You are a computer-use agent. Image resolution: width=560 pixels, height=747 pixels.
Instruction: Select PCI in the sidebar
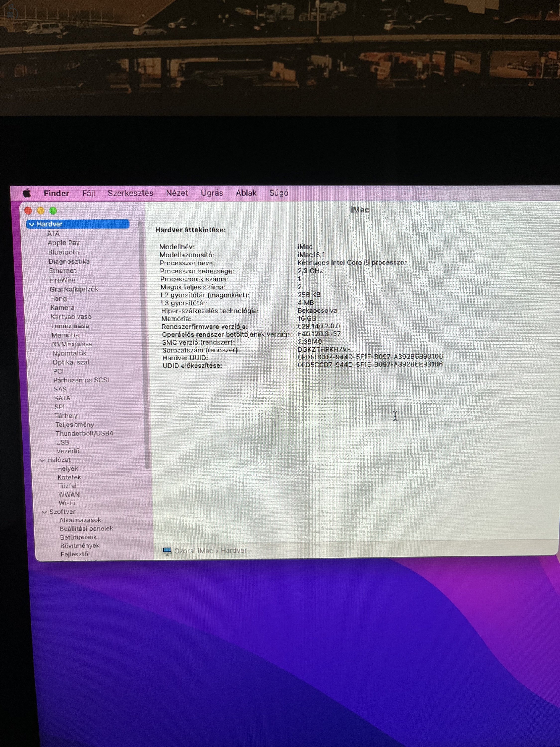click(58, 371)
